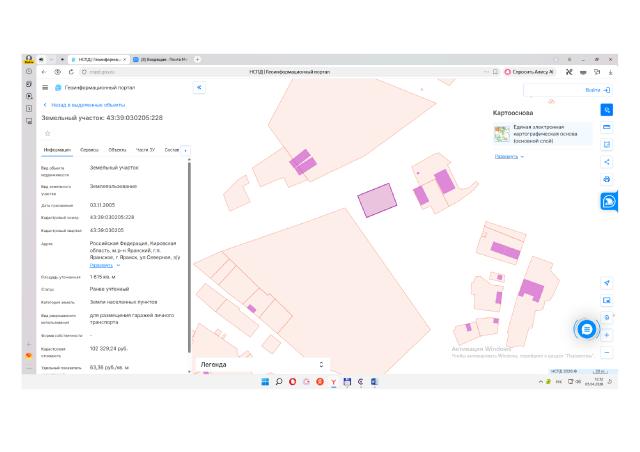
Task: Switch to the Сервисы tab
Action: point(89,150)
